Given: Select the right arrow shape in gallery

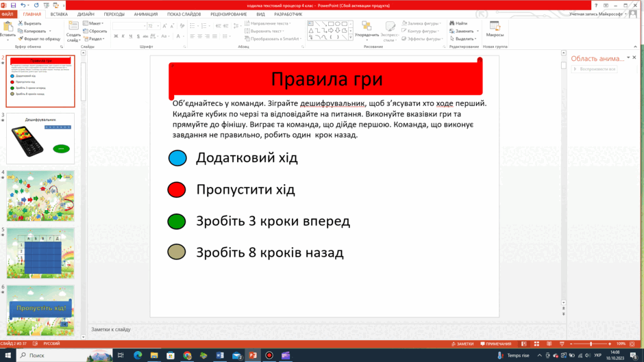Looking at the screenshot, I should [331, 30].
